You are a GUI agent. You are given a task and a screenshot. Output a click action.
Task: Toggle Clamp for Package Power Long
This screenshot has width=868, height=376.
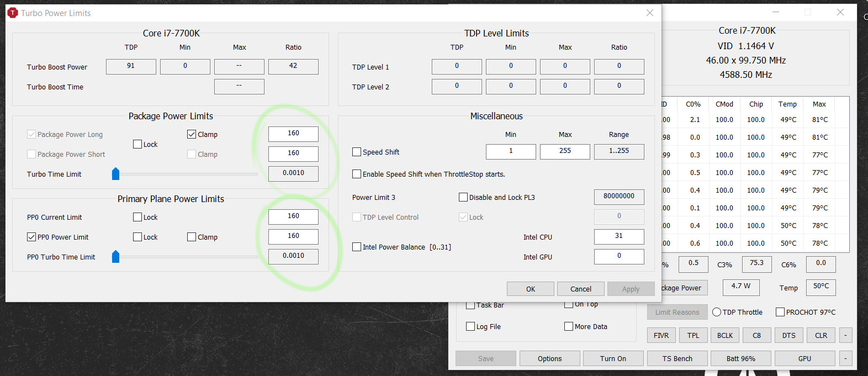(192, 134)
